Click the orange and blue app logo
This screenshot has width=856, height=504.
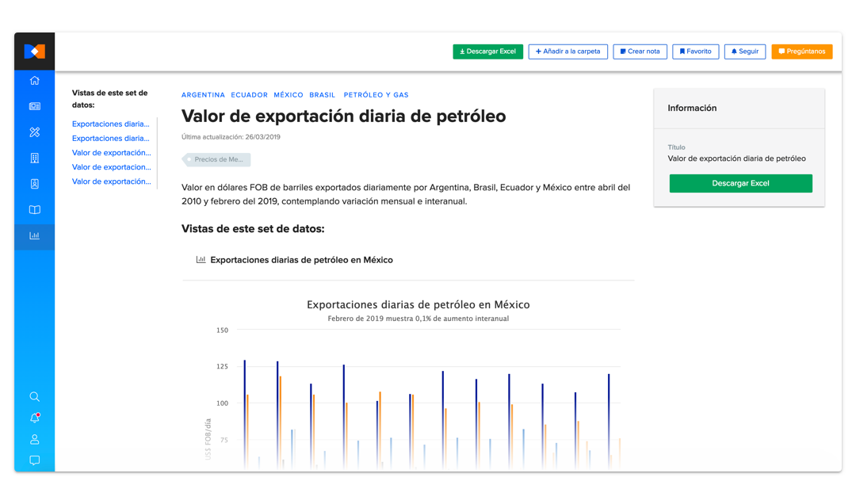[x=34, y=52]
